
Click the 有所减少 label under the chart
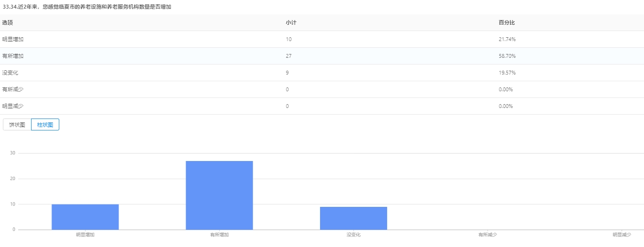[x=488, y=235]
